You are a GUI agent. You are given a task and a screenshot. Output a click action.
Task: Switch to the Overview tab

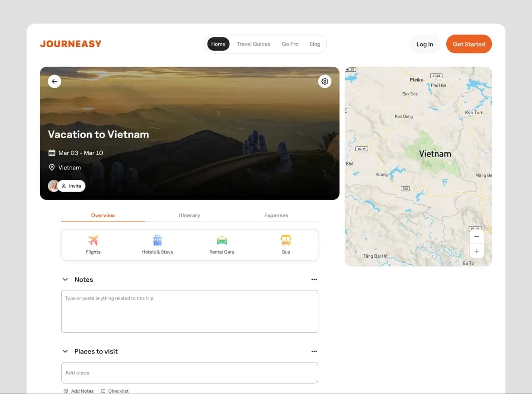point(103,216)
